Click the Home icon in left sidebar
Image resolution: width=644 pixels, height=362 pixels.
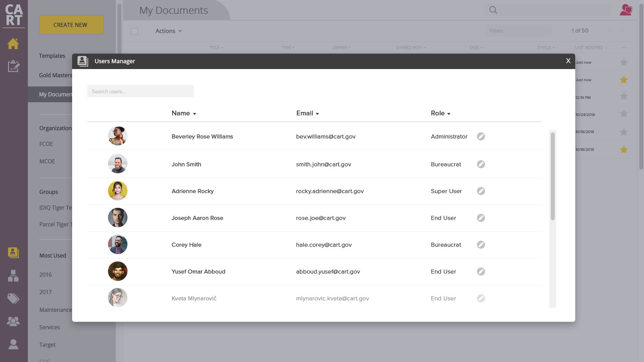tap(13, 44)
